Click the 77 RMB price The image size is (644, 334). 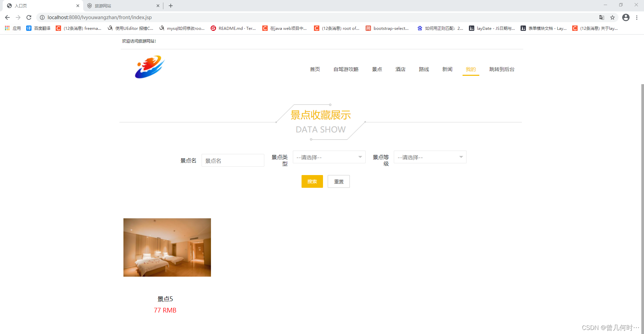click(x=165, y=310)
